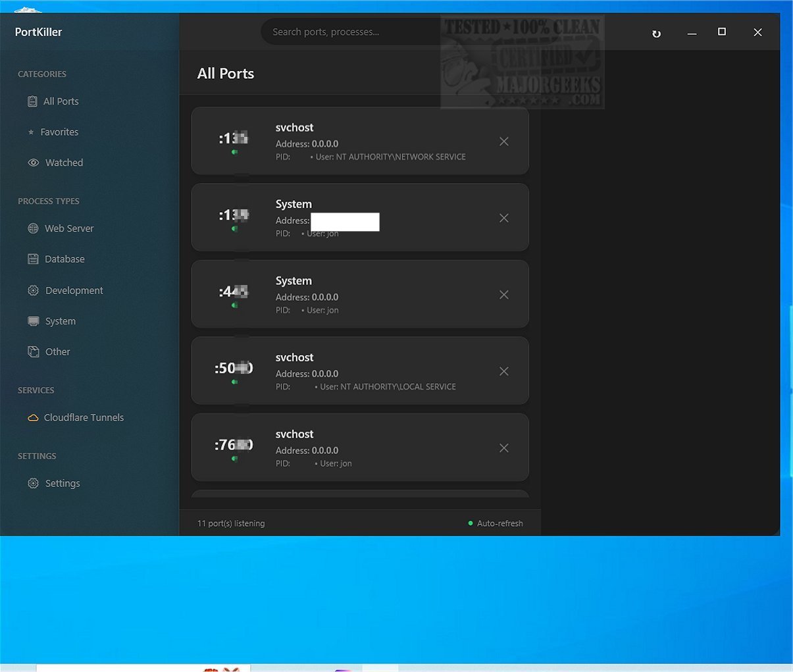Kill the System process with hidden address
The height and width of the screenshot is (672, 793).
tap(503, 218)
